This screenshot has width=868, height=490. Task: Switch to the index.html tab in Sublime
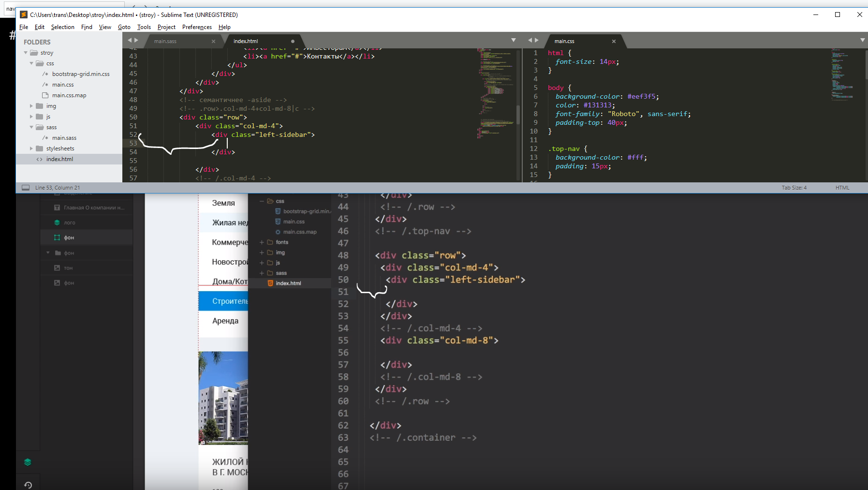(x=246, y=41)
